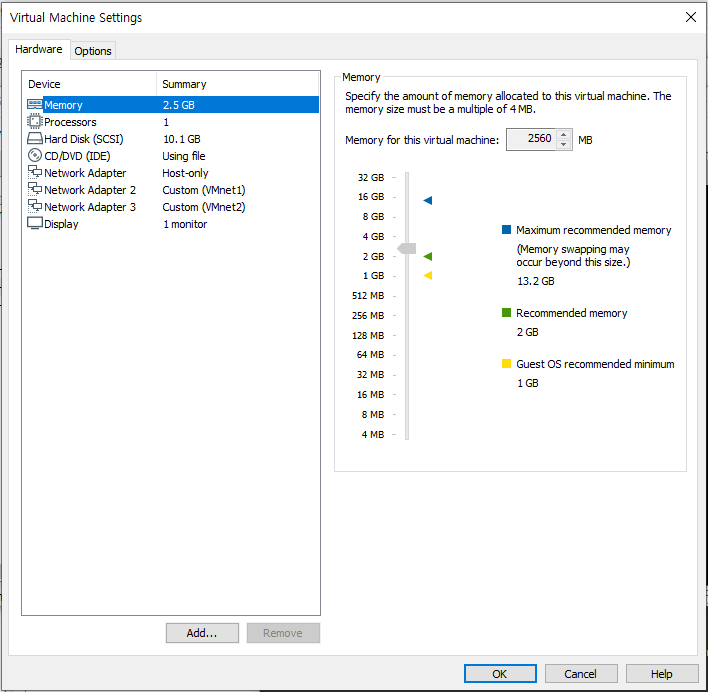This screenshot has height=692, width=708.
Task: Click the Memory device icon
Action: coord(34,105)
